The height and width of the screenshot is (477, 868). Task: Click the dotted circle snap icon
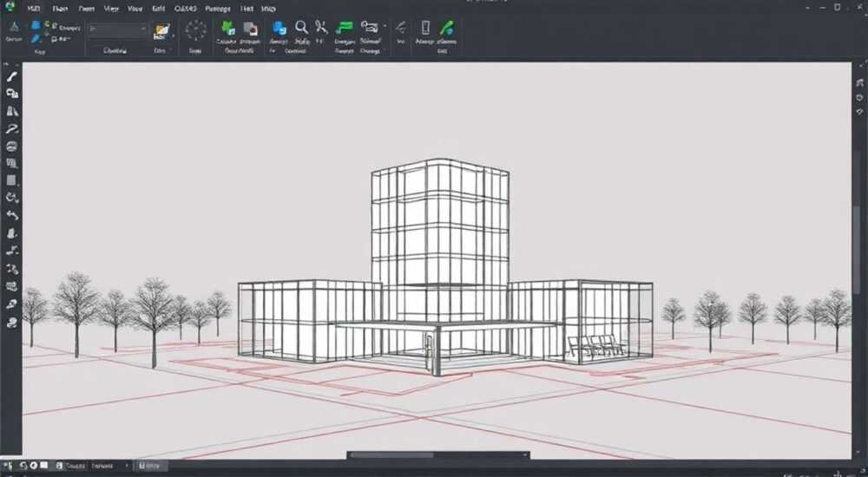coord(195,29)
